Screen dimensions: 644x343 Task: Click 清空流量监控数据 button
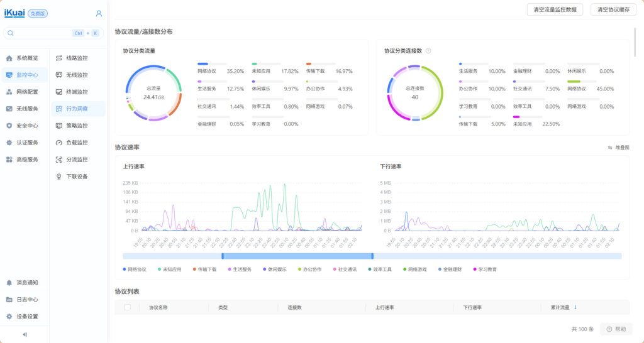point(555,10)
